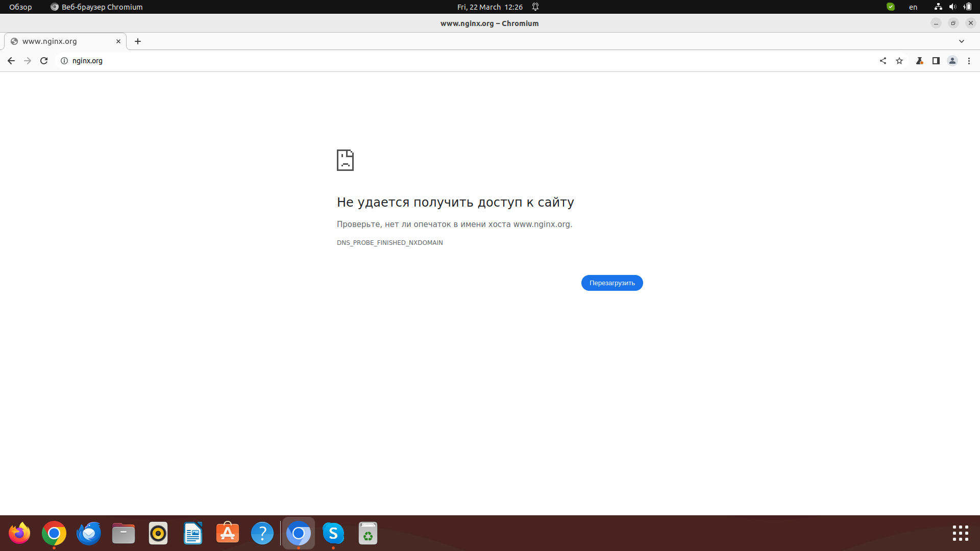The width and height of the screenshot is (980, 551).
Task: Open the clock and calendar panel
Action: coord(490,7)
